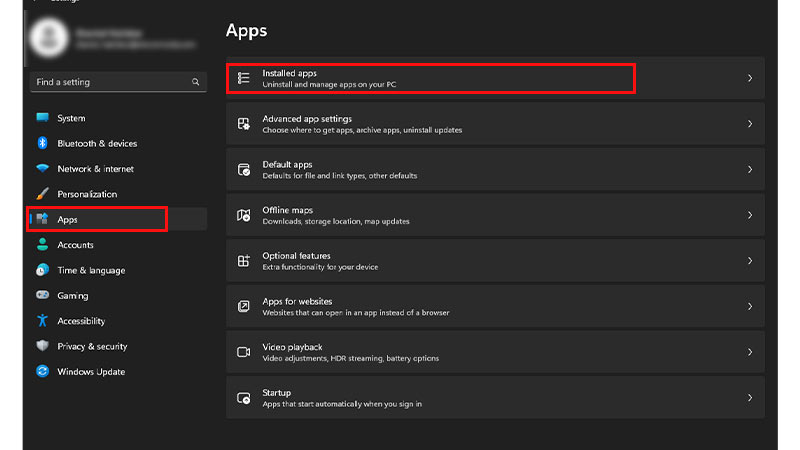Expand Offline maps chevron arrow
This screenshot has width=800, height=450.
pos(749,215)
